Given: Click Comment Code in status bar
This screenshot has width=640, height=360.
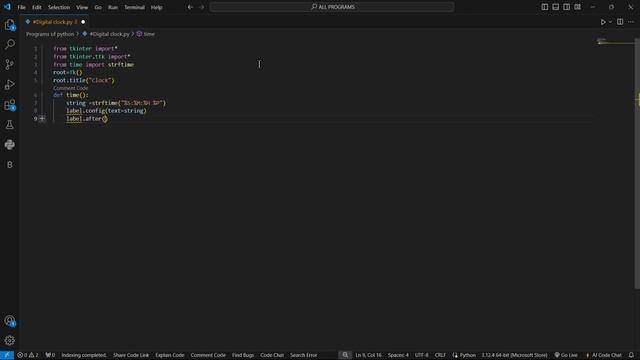Looking at the screenshot, I should [208, 355].
